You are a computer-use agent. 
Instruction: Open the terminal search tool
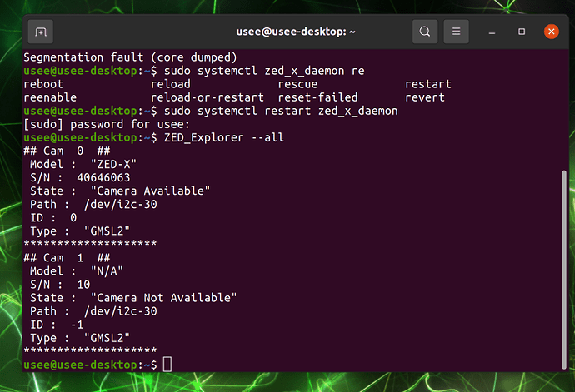[425, 32]
